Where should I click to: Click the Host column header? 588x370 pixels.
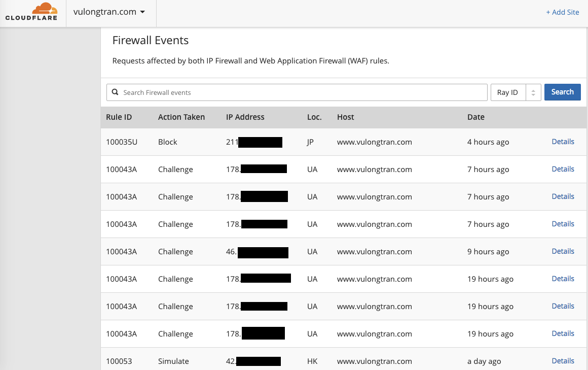tap(345, 117)
